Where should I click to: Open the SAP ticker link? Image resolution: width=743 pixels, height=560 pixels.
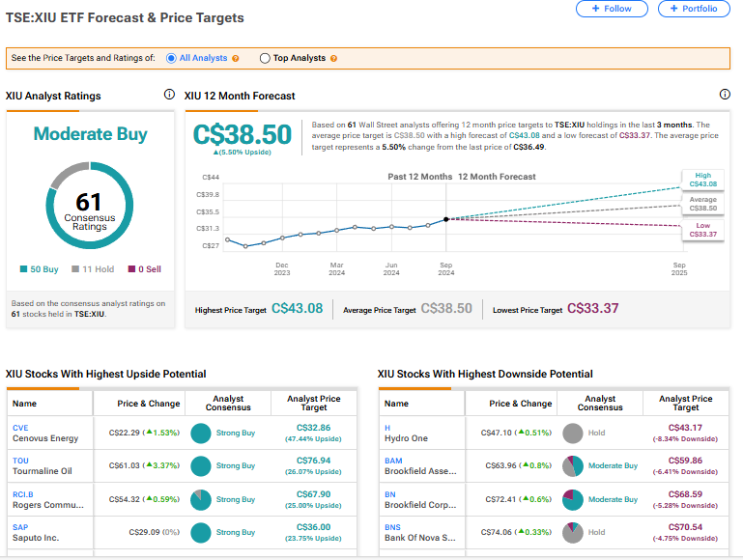(20, 527)
